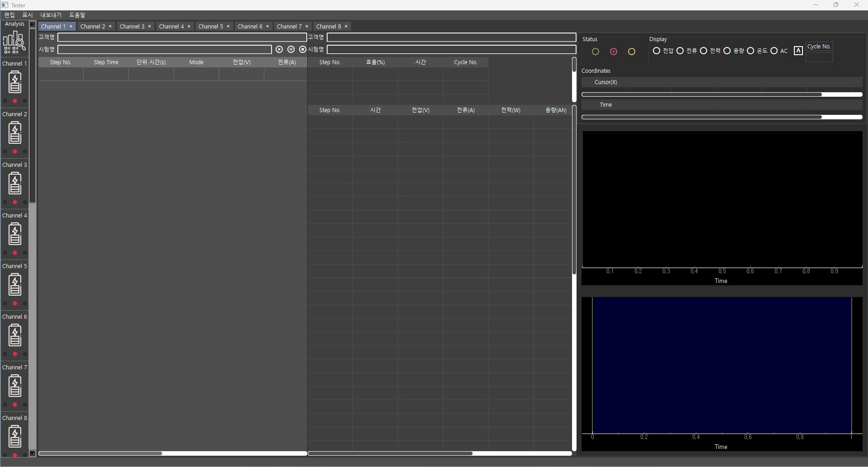Select the 용량 display radio button

pos(727,51)
